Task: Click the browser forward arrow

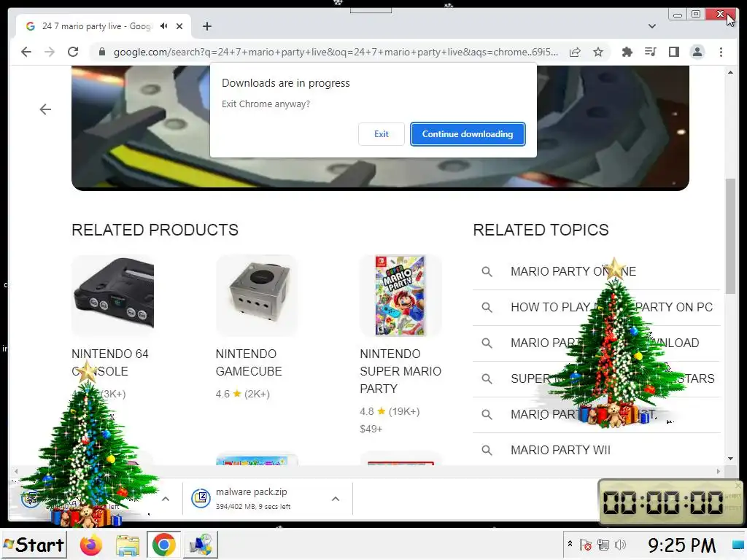Action: click(50, 52)
